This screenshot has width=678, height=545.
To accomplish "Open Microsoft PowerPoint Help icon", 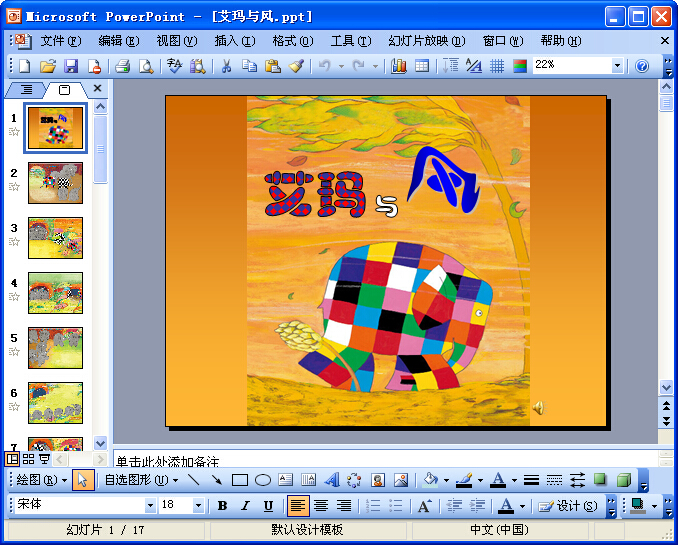I will [642, 66].
